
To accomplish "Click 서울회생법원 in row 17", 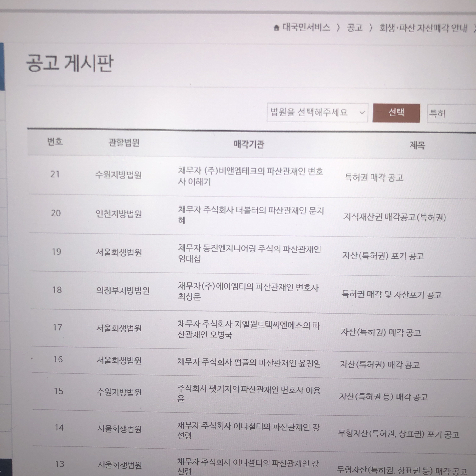I will [x=119, y=328].
